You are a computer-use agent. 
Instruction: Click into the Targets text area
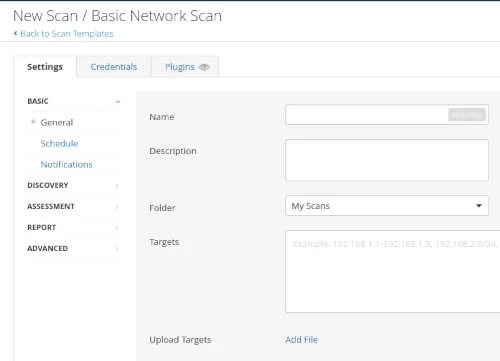(393, 271)
